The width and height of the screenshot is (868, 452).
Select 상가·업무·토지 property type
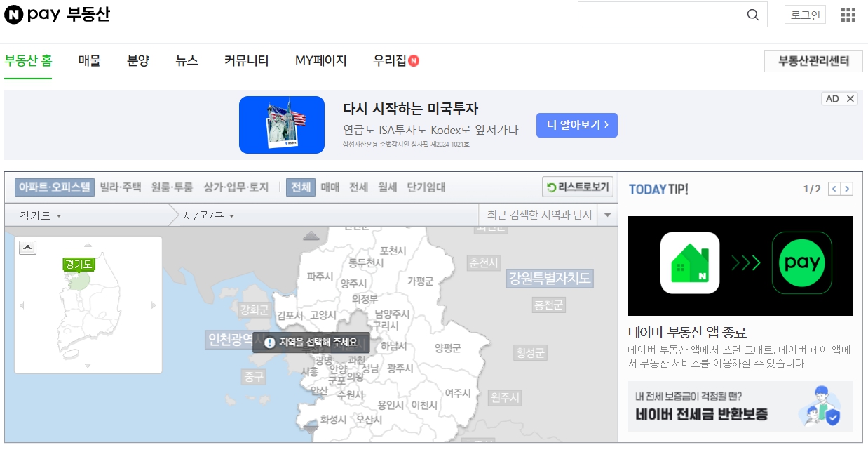coord(236,187)
